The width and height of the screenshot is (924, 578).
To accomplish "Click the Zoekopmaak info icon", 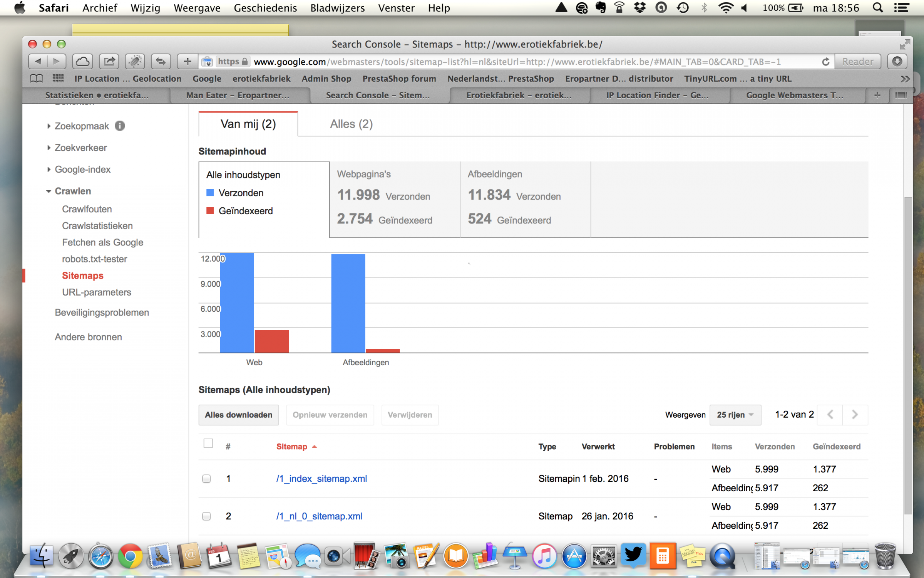I will 120,126.
